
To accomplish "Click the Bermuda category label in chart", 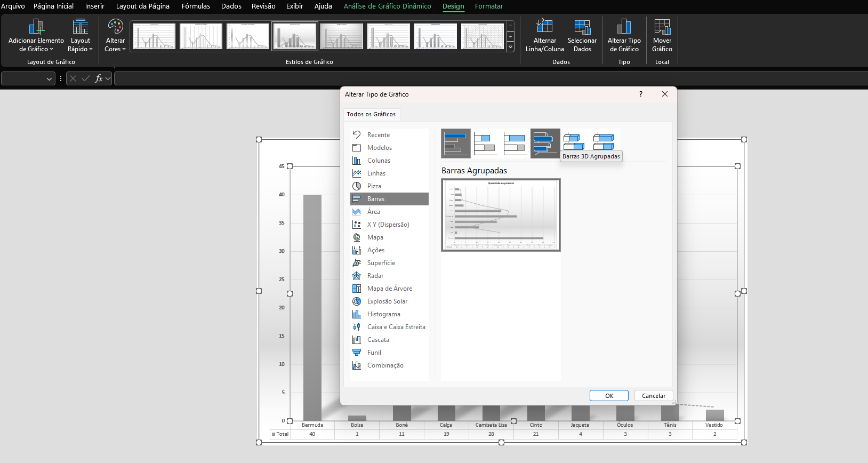I will [x=312, y=425].
